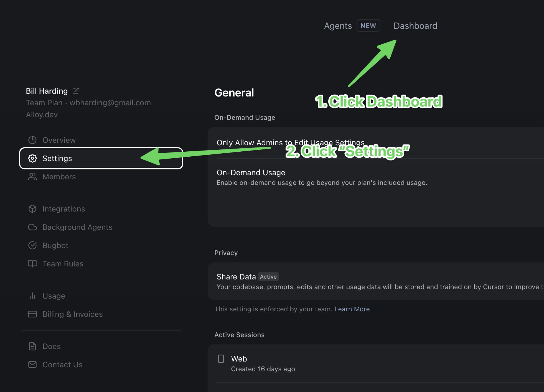Go to Billing & Invoices
This screenshot has height=392, width=544.
(x=72, y=314)
